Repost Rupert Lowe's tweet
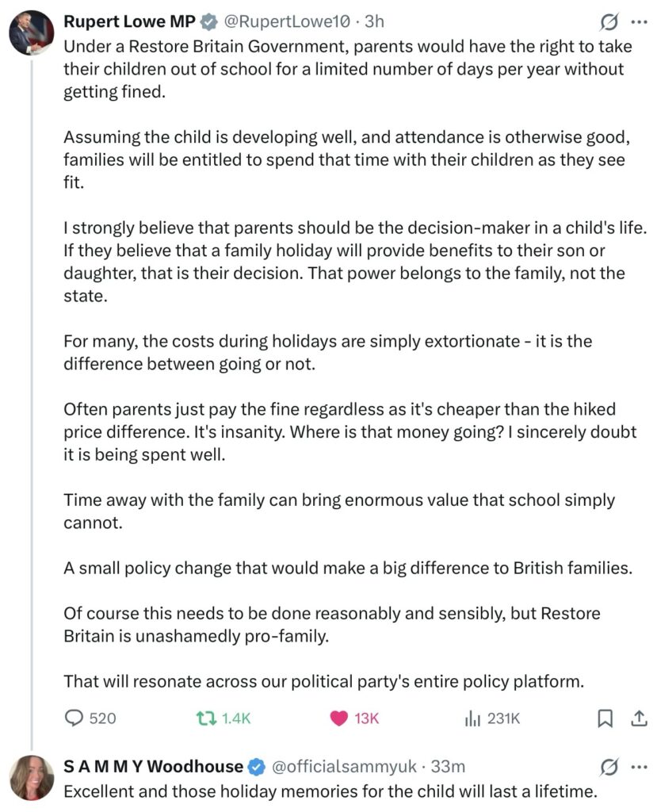This screenshot has width=657, height=812. coord(204,718)
